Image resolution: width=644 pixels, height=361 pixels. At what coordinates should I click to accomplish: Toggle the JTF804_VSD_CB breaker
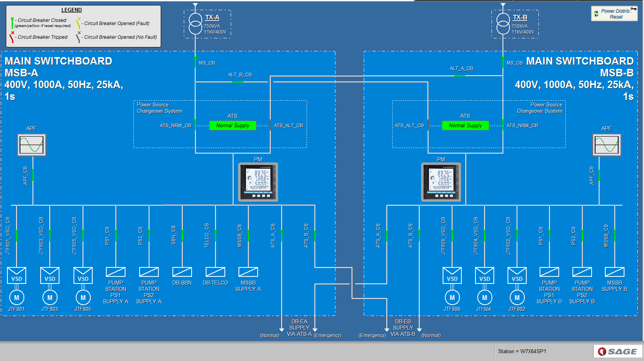coord(484,236)
